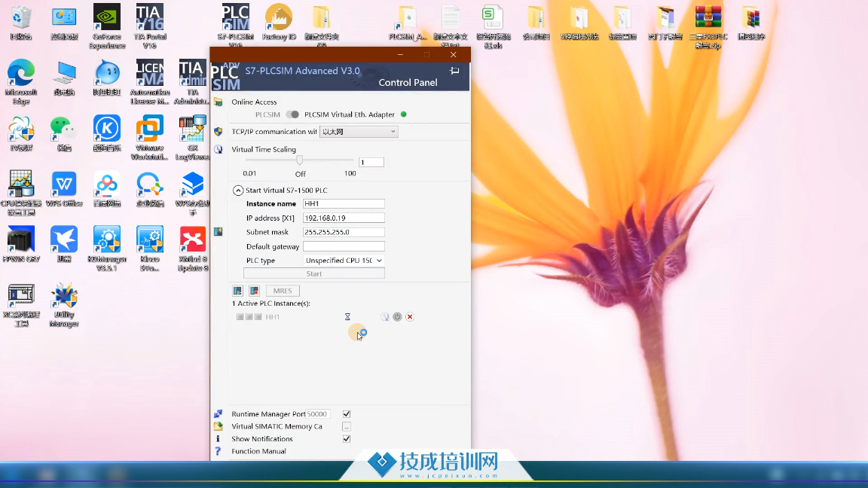Click the run all instances icon
The height and width of the screenshot is (488, 868).
[237, 291]
